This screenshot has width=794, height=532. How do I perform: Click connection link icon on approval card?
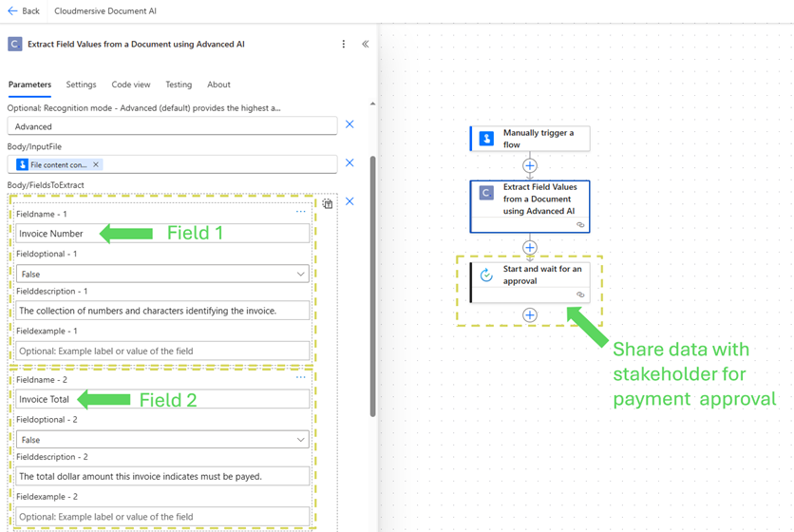580,294
